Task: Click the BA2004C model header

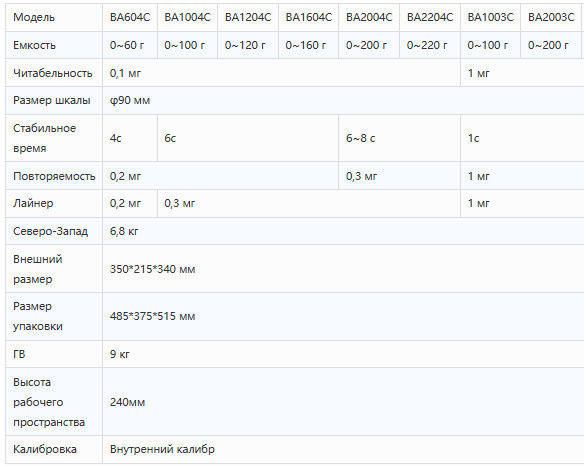Action: tap(369, 18)
